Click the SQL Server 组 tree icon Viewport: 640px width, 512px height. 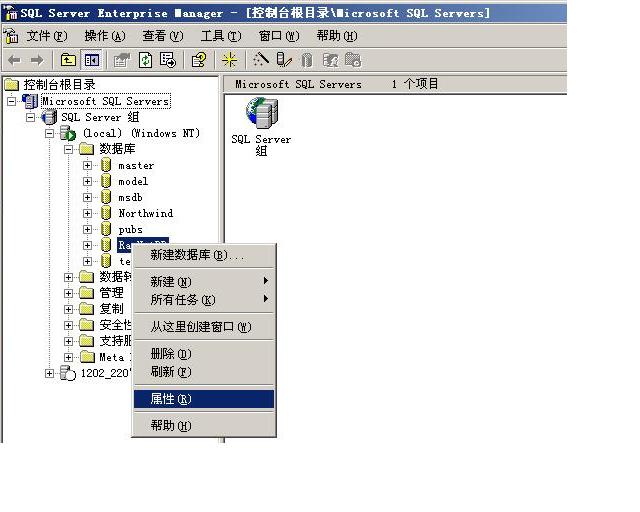click(49, 117)
